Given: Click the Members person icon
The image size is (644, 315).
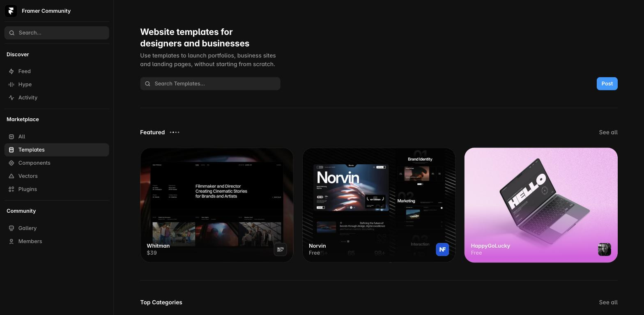Looking at the screenshot, I should pos(11,241).
